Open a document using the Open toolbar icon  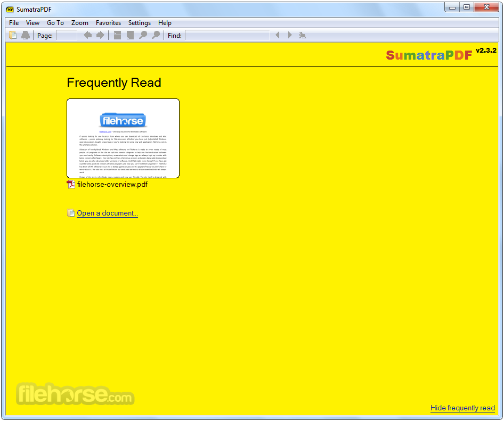(x=13, y=35)
